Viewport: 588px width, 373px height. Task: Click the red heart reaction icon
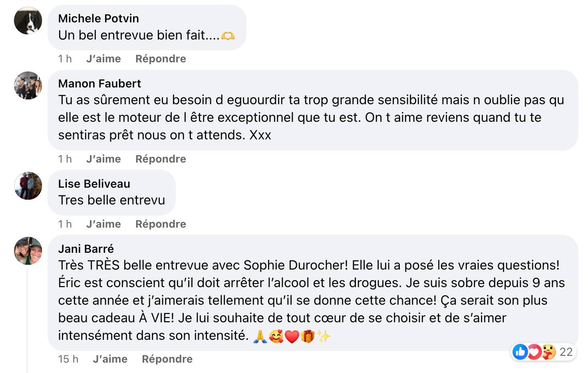[534, 352]
